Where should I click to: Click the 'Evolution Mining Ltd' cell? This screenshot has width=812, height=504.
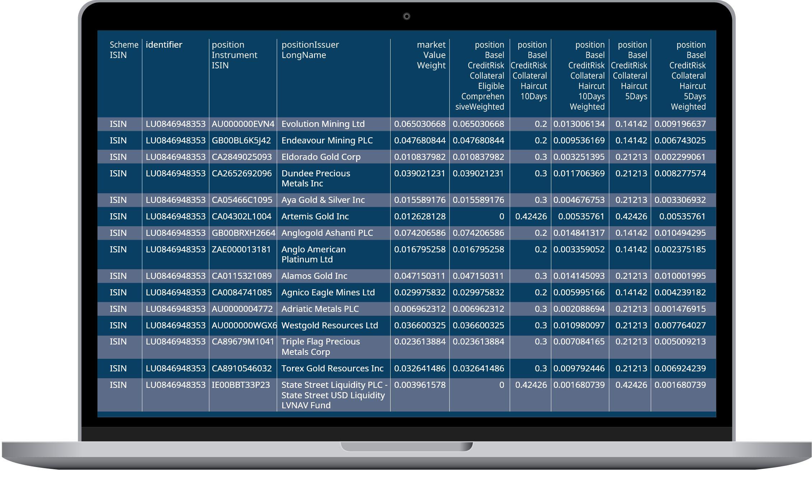click(323, 124)
